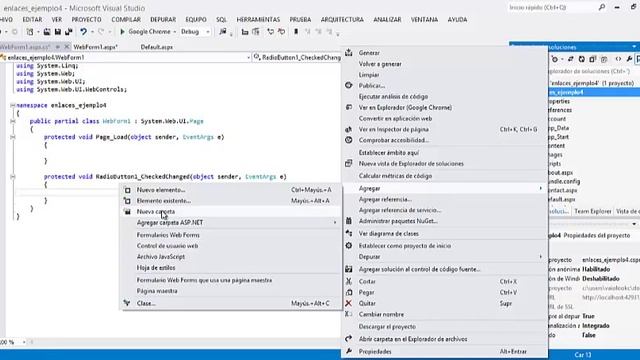The image size is (640, 360).
Task: Open the RadioButton1_CheckedChanged member dropdown
Action: (297, 58)
